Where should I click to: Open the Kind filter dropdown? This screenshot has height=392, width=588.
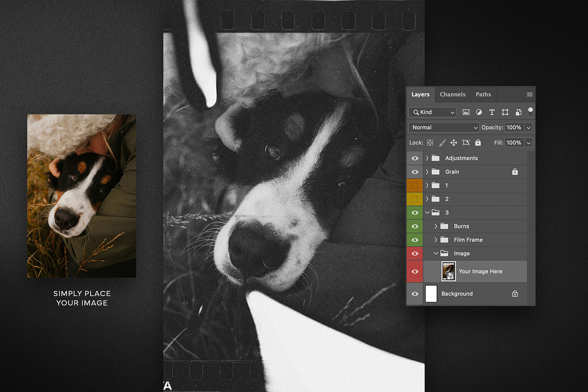click(432, 112)
